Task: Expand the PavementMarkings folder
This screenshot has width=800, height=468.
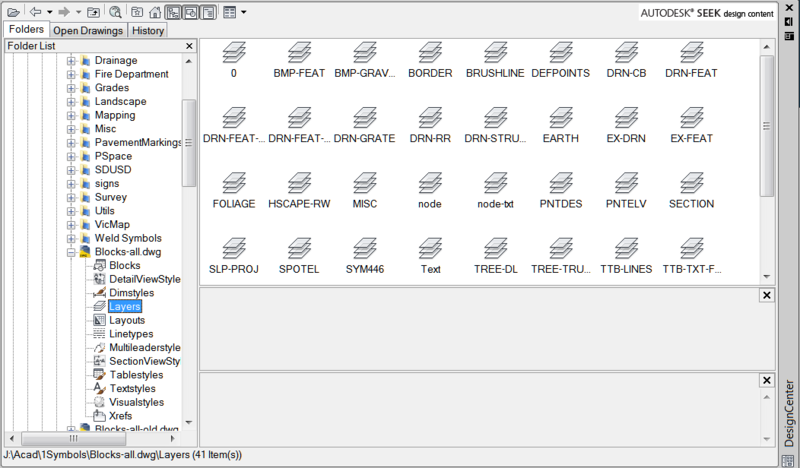Action: [x=71, y=142]
